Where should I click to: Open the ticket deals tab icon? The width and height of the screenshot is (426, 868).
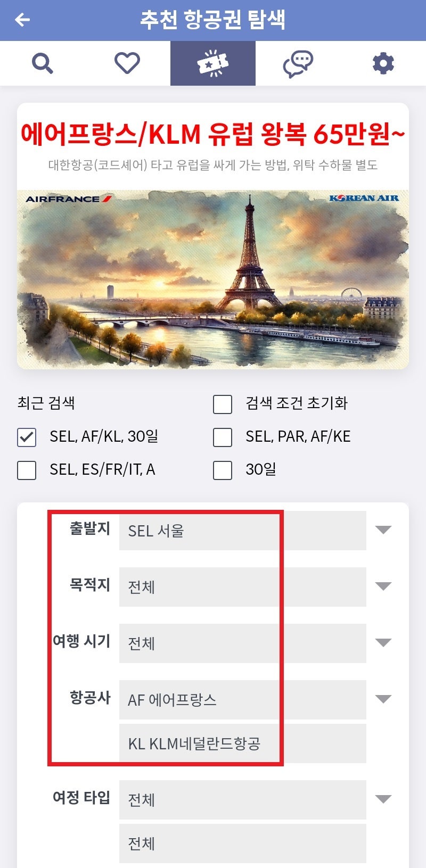tap(213, 62)
